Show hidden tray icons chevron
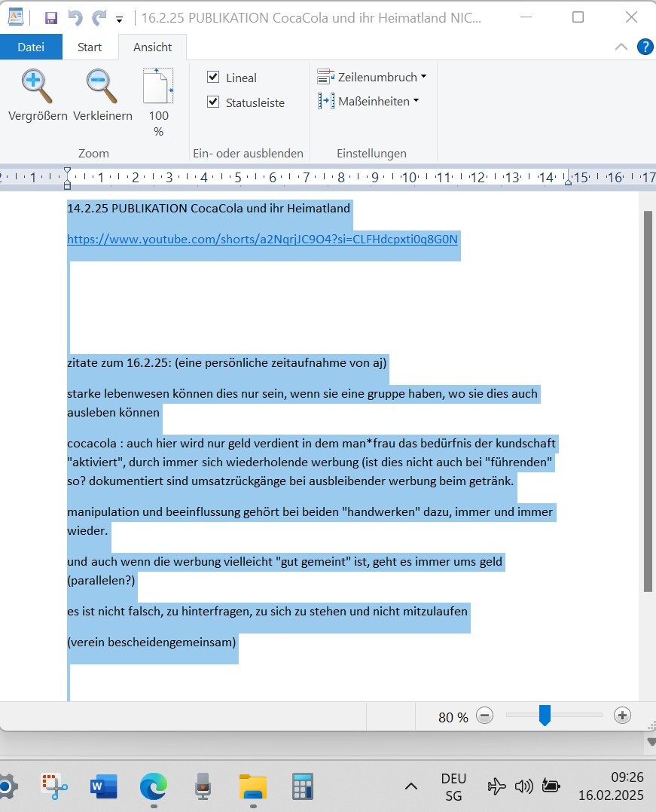This screenshot has height=812, width=656. [x=411, y=786]
